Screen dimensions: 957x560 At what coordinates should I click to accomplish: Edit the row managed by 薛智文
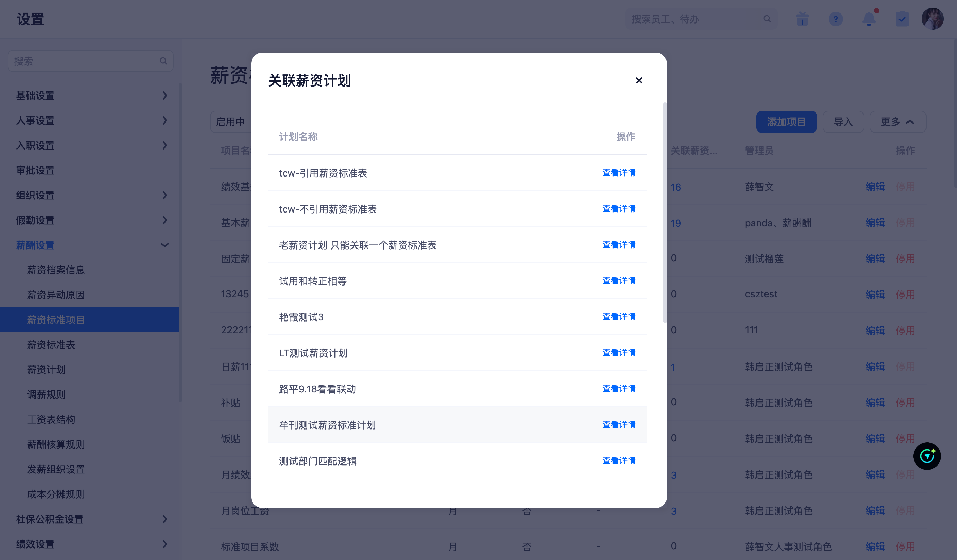pos(875,187)
